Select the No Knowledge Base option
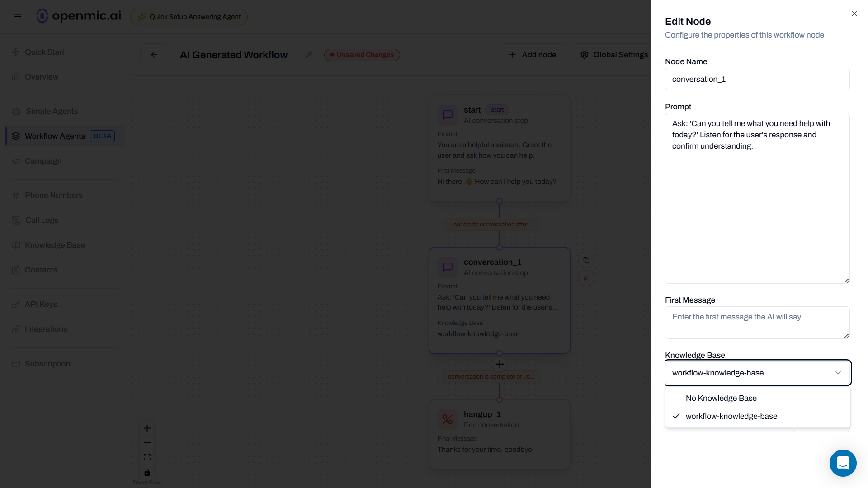 pos(721,398)
